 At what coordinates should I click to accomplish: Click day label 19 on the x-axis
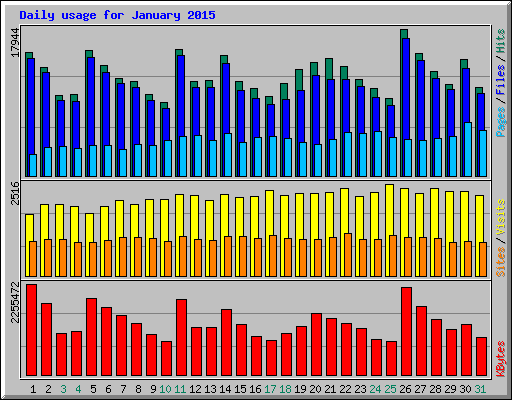tap(300, 389)
